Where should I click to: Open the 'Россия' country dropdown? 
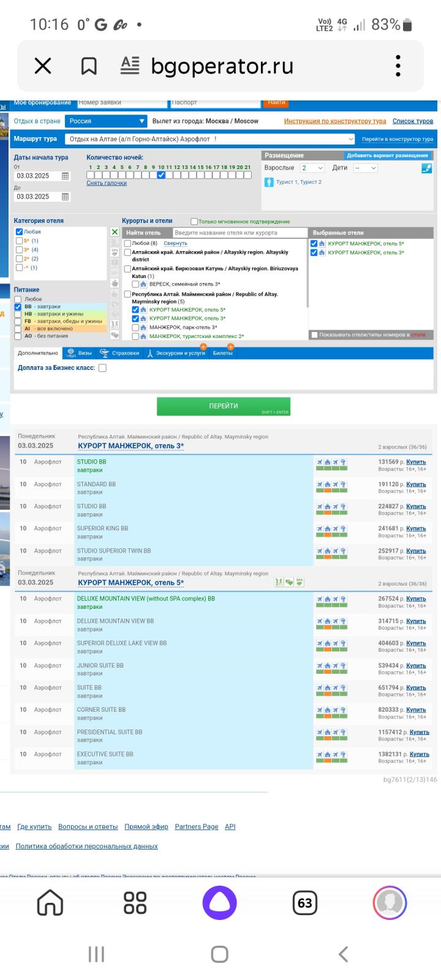click(106, 121)
